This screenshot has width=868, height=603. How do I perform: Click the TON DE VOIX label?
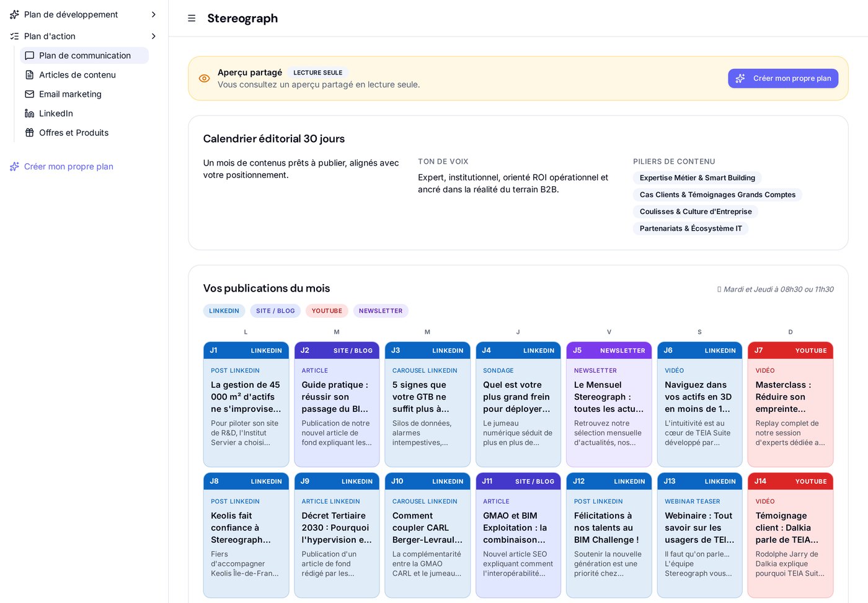(443, 161)
